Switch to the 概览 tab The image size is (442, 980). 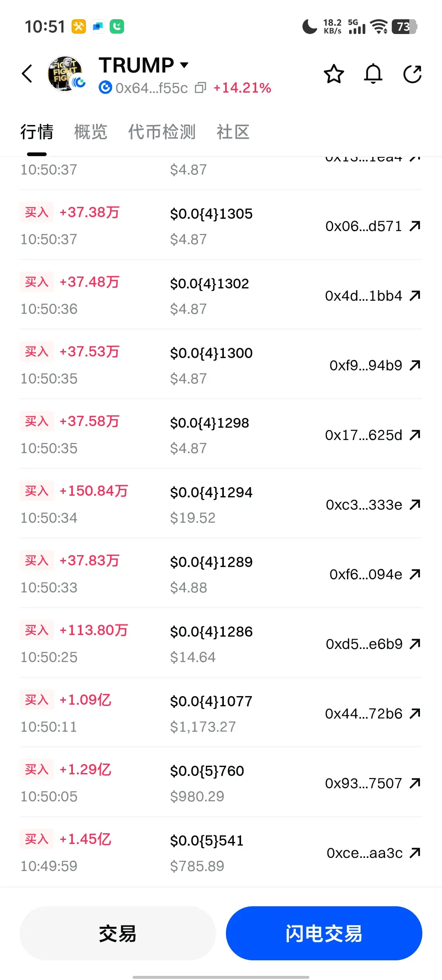click(90, 132)
